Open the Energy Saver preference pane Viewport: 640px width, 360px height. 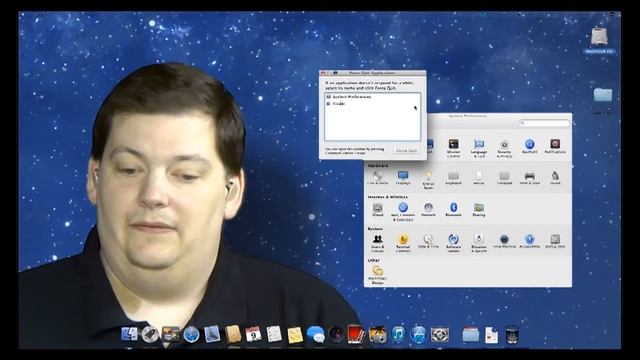428,180
